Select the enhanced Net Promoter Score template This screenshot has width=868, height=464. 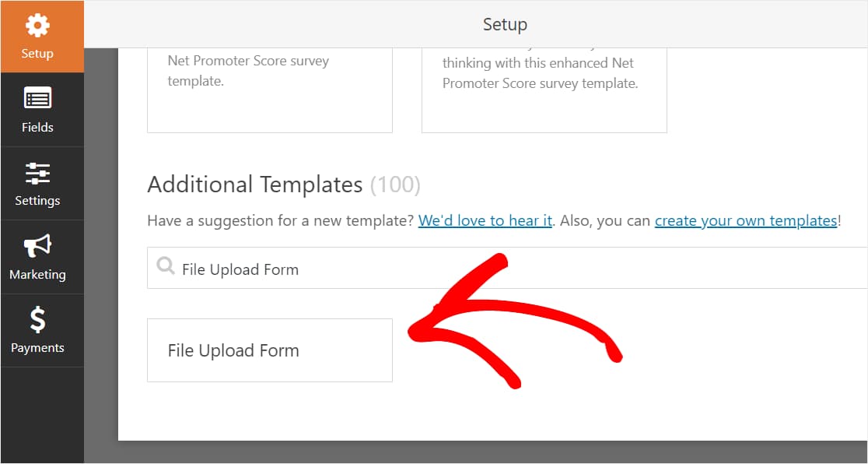pyautogui.click(x=544, y=86)
